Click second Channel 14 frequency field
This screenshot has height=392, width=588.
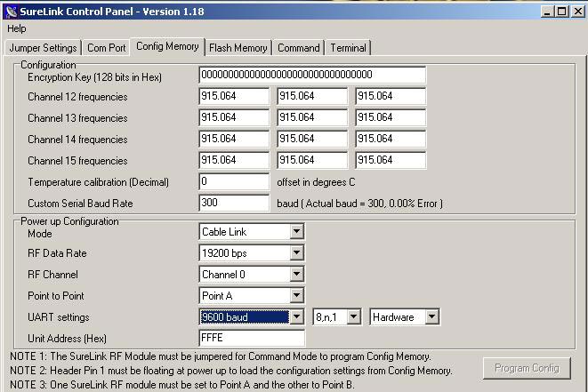point(312,139)
